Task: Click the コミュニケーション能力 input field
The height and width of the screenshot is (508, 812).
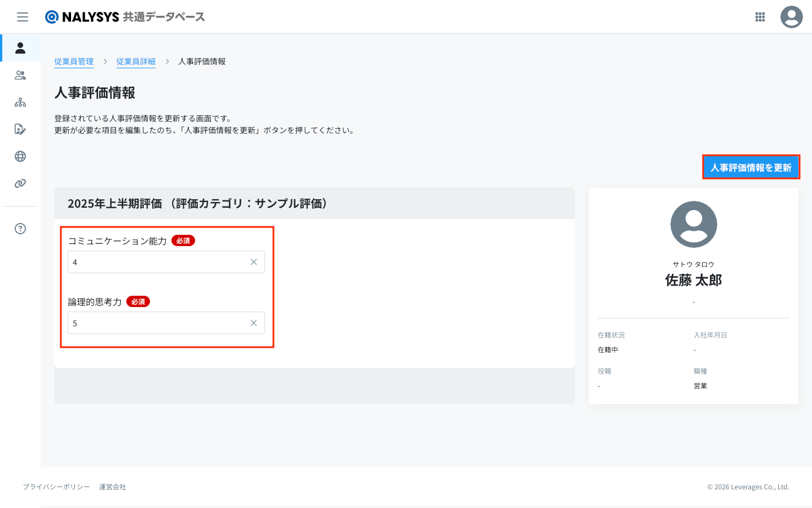Action: 158,262
